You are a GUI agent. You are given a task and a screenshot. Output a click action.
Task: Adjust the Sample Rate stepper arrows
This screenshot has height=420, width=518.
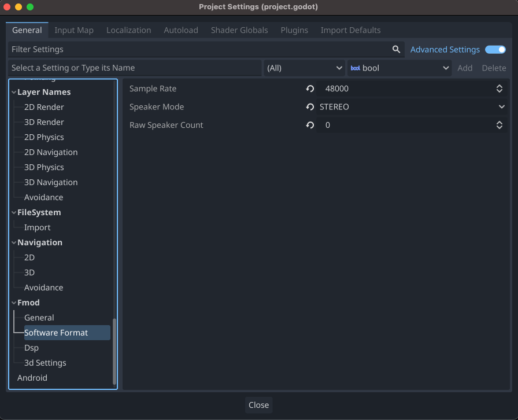[499, 89]
